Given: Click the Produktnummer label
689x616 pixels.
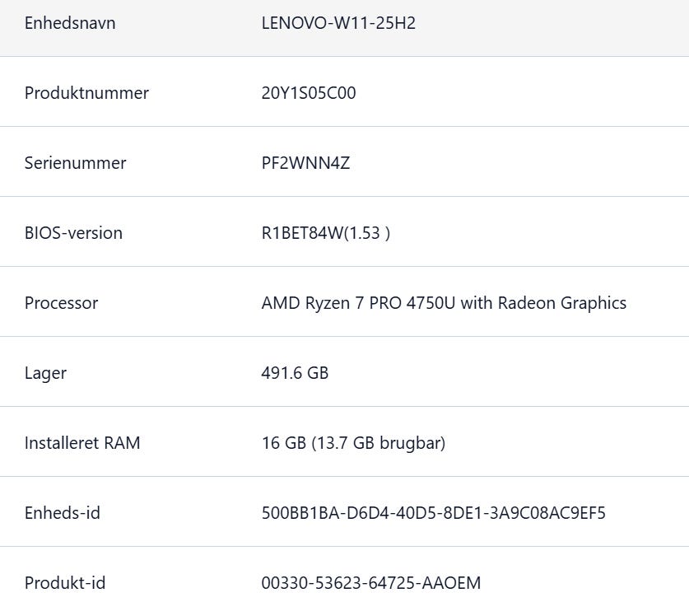Looking at the screenshot, I should coord(86,93).
